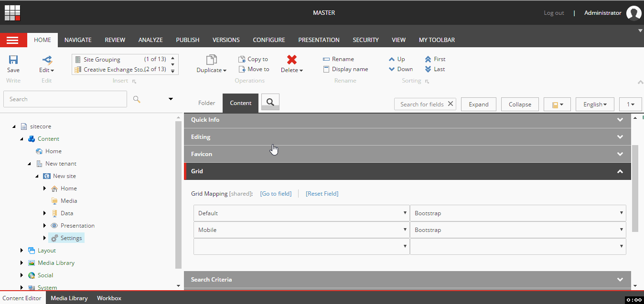Click the Save icon in ribbon
Screen dimensions: 644x304
[13, 60]
